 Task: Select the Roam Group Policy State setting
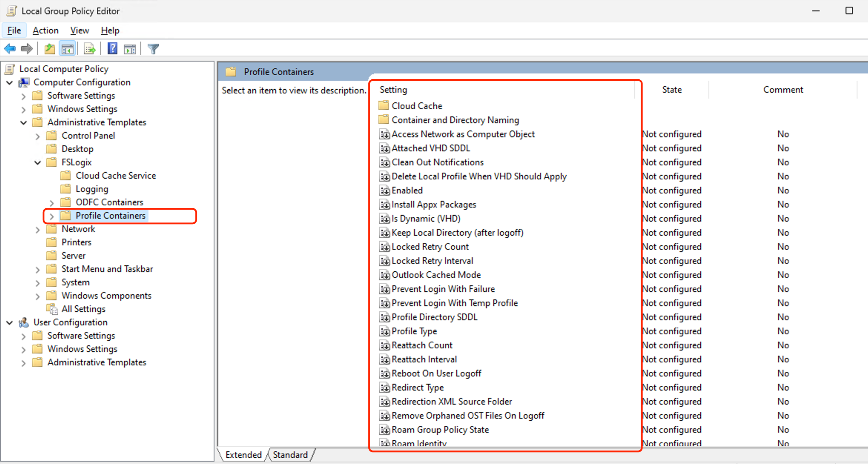pyautogui.click(x=440, y=430)
